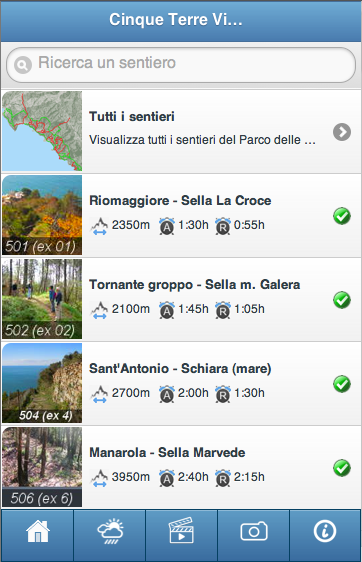This screenshot has height=562, width=362.
Task: Open the weather forecast tab icon
Action: [110, 531]
